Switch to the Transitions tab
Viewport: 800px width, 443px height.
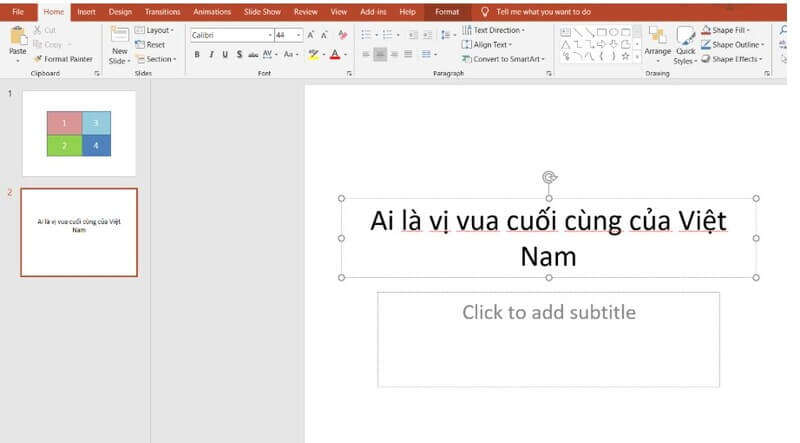162,12
